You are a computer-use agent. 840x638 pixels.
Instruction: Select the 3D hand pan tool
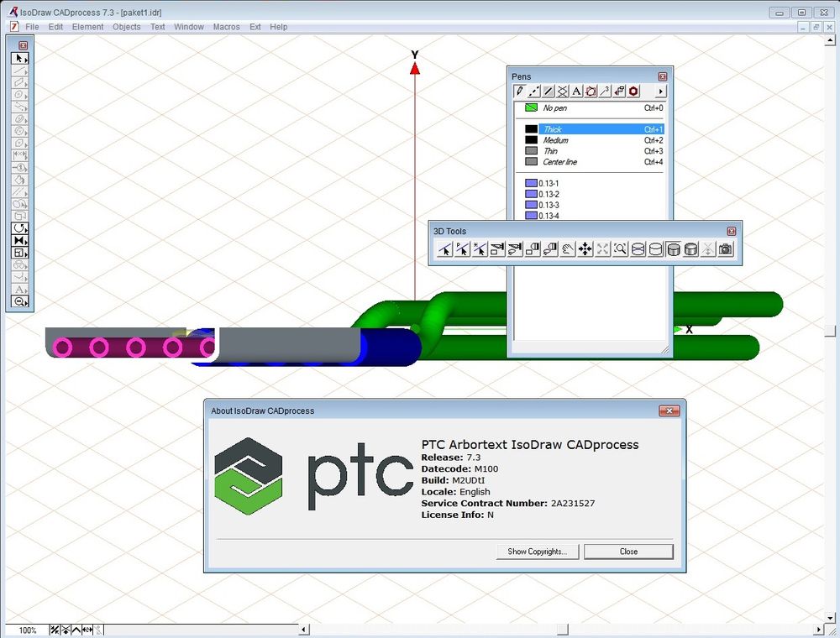tap(567, 248)
